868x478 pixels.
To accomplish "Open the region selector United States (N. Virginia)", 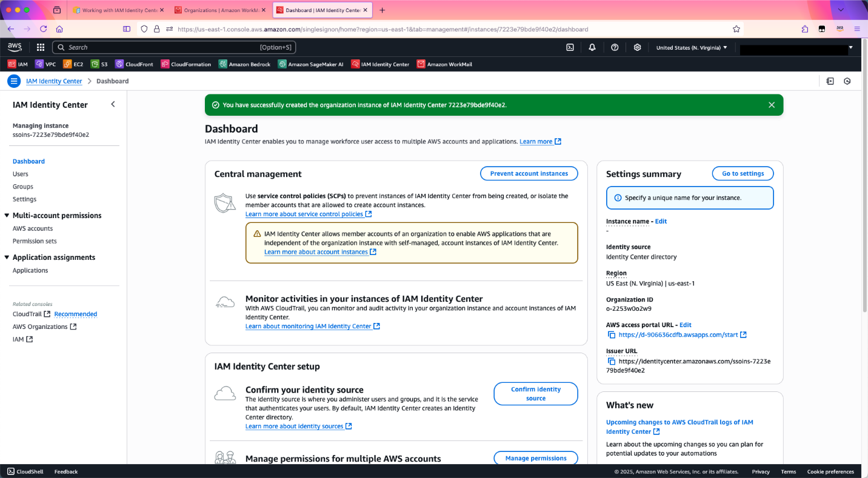I will point(692,47).
